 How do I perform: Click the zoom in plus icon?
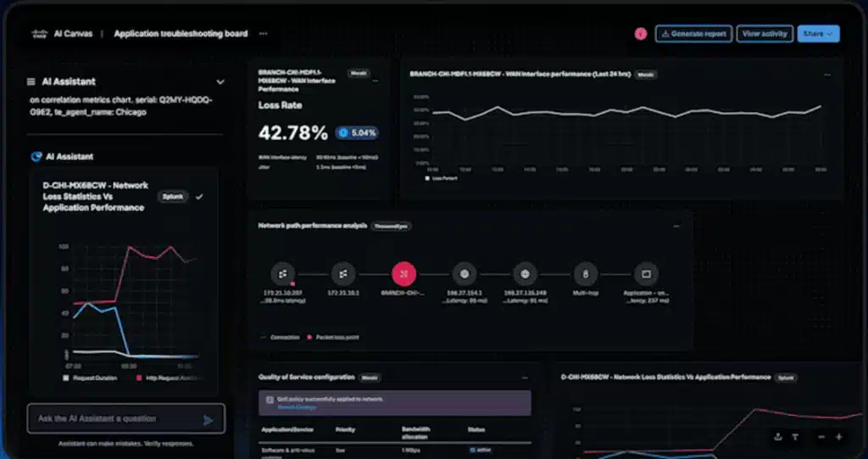pyautogui.click(x=839, y=437)
